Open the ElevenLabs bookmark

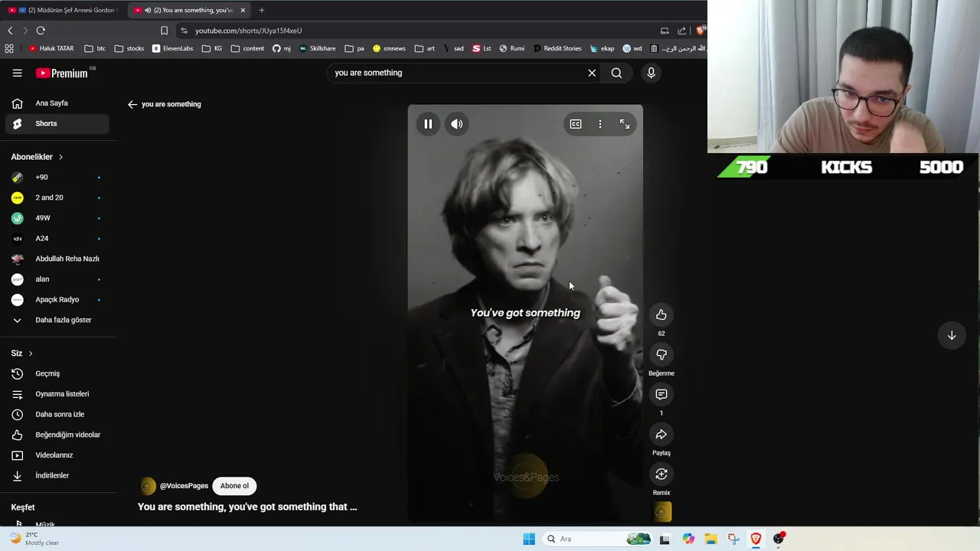(x=172, y=48)
